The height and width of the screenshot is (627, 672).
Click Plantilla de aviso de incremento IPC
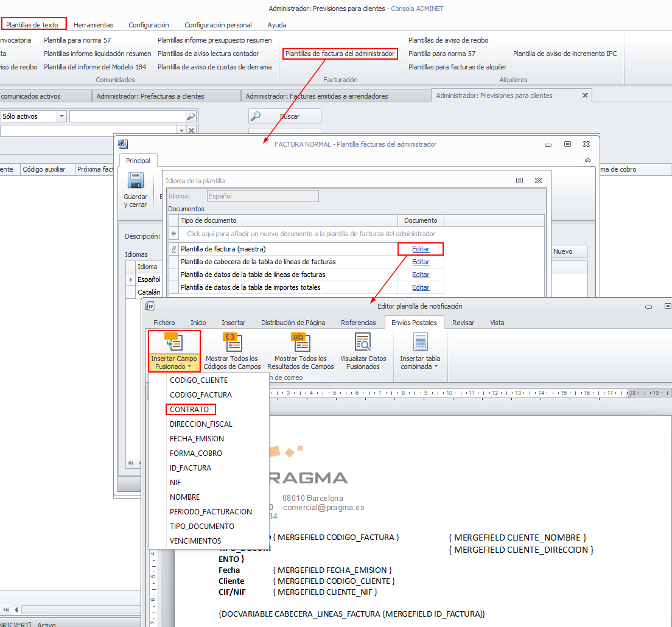565,54
